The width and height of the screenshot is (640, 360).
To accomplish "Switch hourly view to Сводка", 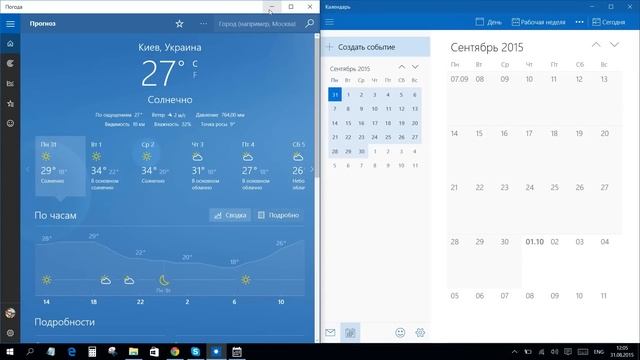I will click(x=230, y=215).
